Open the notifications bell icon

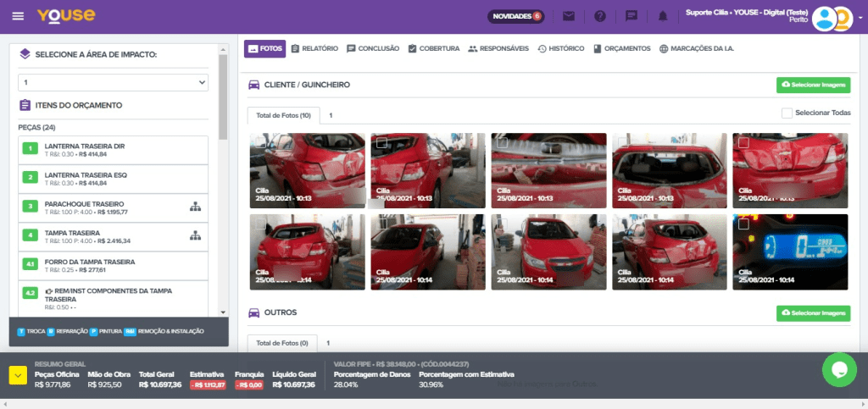[x=663, y=16]
